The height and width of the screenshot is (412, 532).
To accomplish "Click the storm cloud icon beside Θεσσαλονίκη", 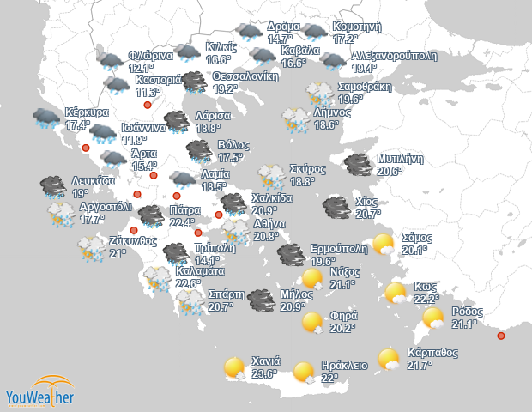I will (x=196, y=82).
